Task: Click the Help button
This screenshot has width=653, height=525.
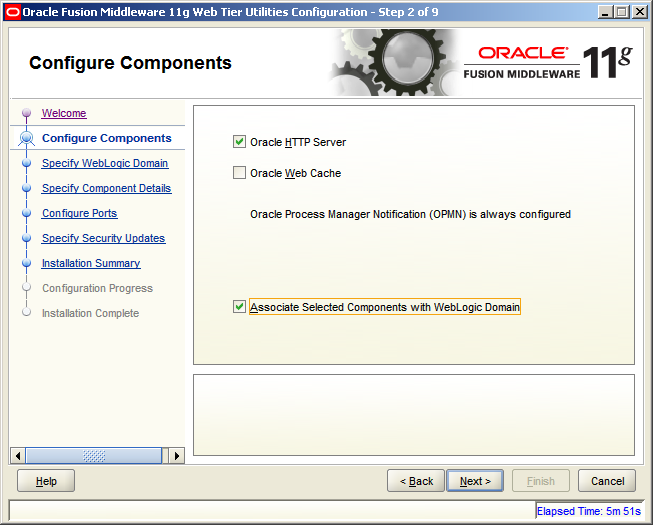Action: (x=46, y=481)
